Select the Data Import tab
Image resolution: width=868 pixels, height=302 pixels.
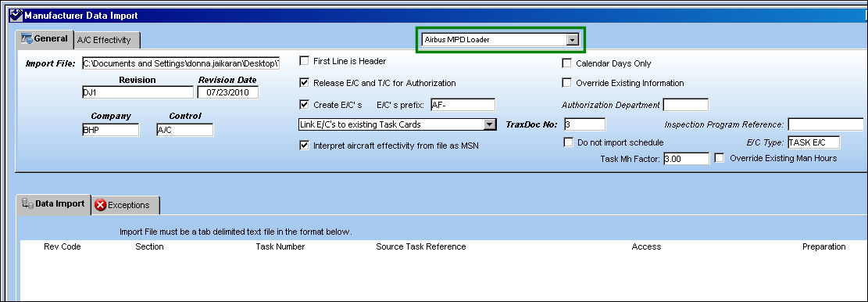tap(54, 204)
